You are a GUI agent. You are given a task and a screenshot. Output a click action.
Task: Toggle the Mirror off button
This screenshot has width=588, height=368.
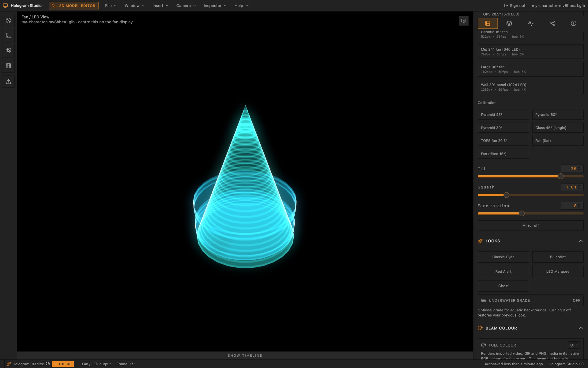click(530, 226)
